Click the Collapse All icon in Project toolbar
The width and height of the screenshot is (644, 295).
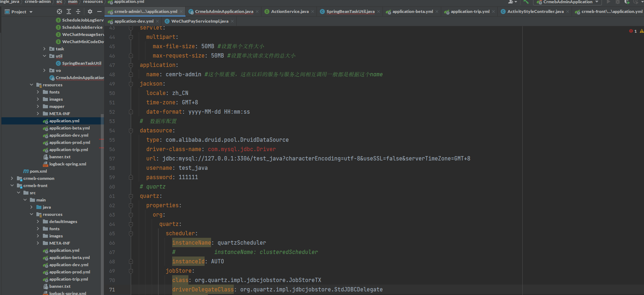point(78,12)
